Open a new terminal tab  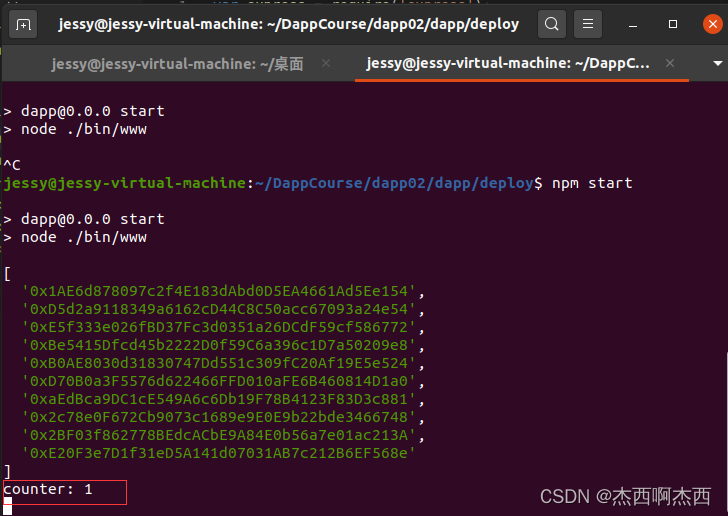point(23,24)
